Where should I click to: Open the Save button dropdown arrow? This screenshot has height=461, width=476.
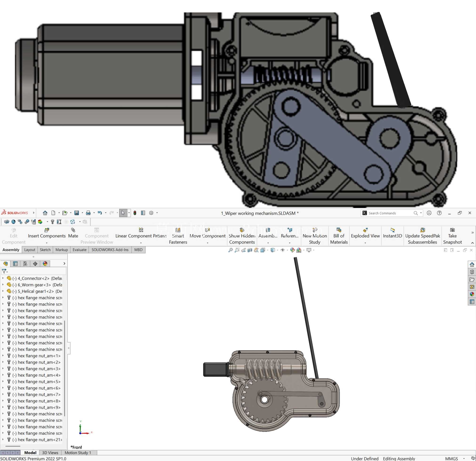coord(82,213)
